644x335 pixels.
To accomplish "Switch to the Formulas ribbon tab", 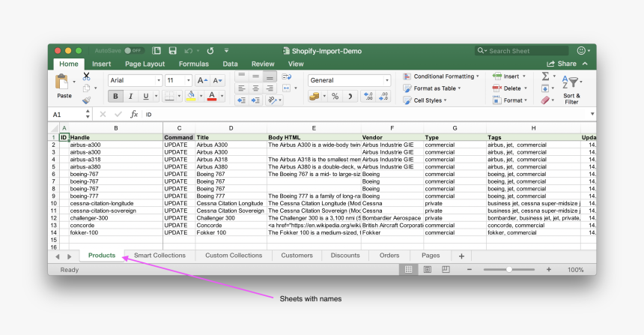I will coord(193,64).
